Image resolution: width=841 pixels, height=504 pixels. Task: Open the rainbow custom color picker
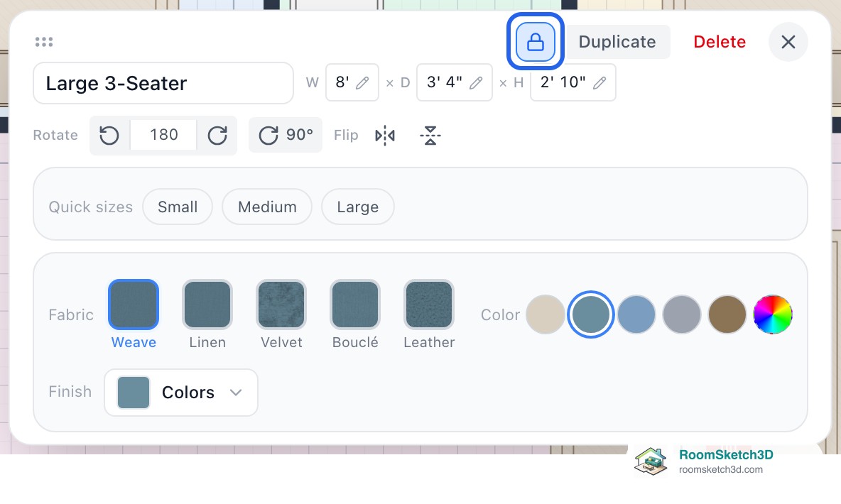pyautogui.click(x=773, y=314)
